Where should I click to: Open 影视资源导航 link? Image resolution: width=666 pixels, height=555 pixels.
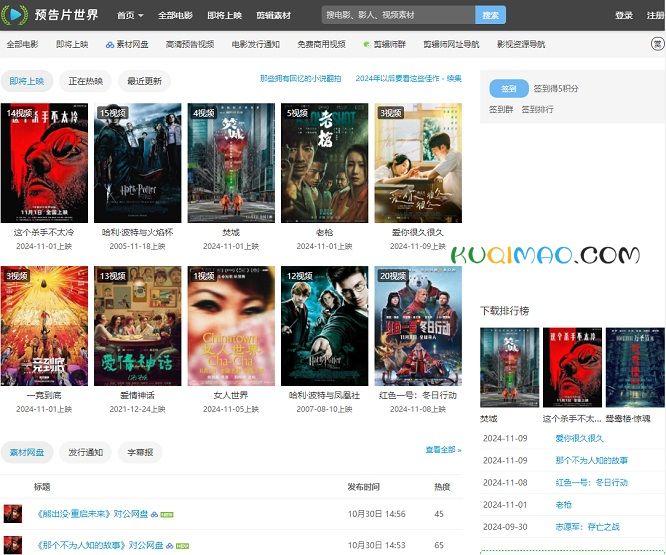[x=521, y=44]
